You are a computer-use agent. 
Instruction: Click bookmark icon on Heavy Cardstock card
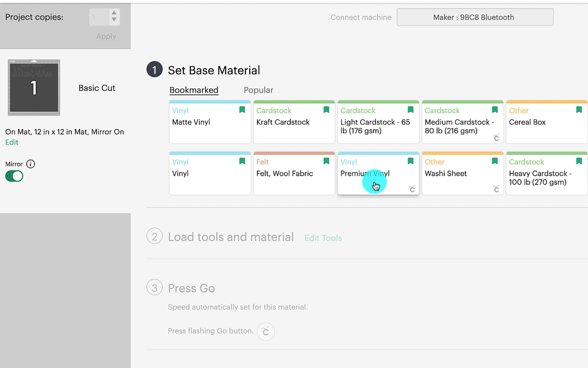579,161
